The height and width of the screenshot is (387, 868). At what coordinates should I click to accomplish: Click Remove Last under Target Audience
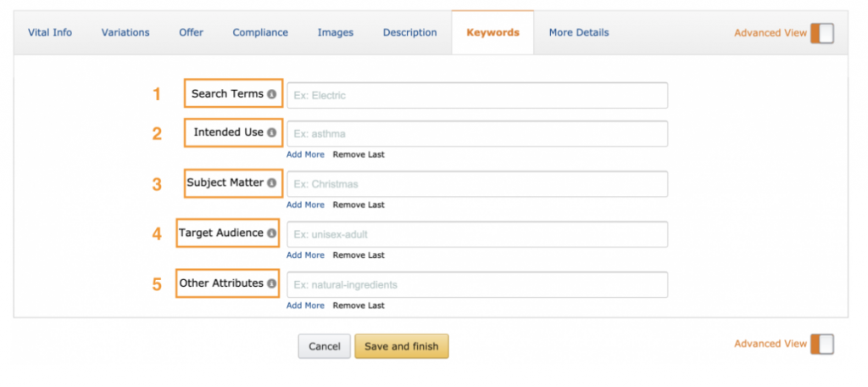tap(359, 255)
